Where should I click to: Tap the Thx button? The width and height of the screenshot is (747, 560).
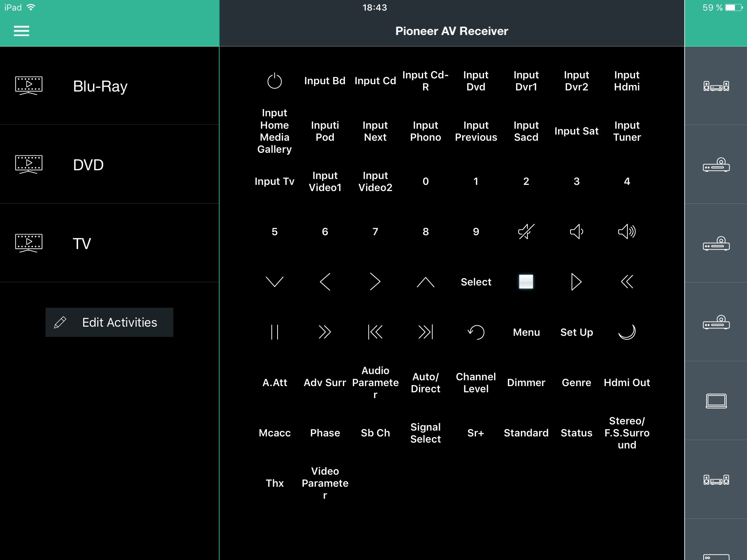pos(275,483)
